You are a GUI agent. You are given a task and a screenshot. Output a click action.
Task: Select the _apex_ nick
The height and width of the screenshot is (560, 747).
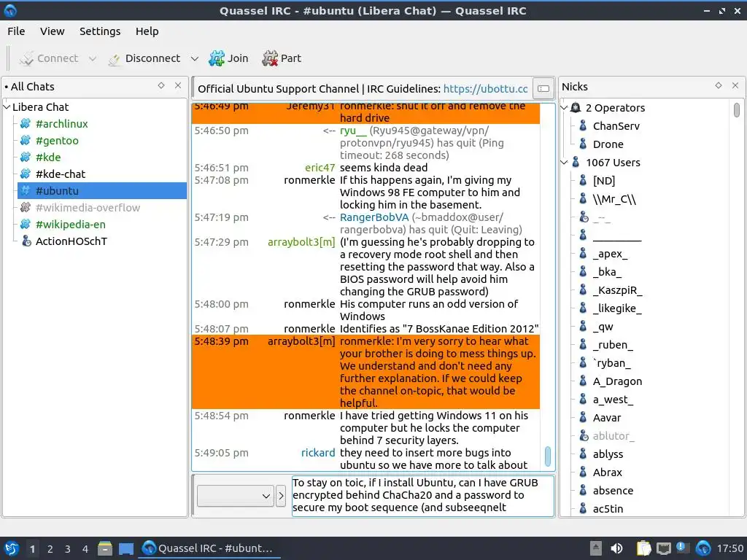pyautogui.click(x=610, y=254)
